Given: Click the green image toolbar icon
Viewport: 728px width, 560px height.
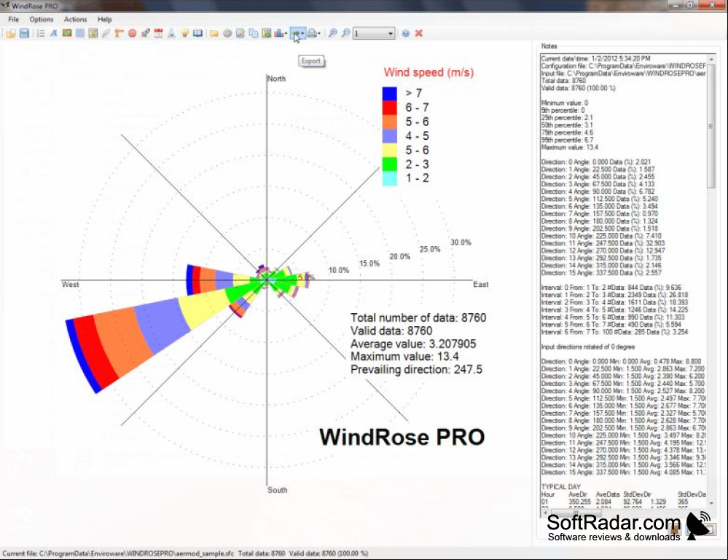Looking at the screenshot, I should pyautogui.click(x=267, y=33).
